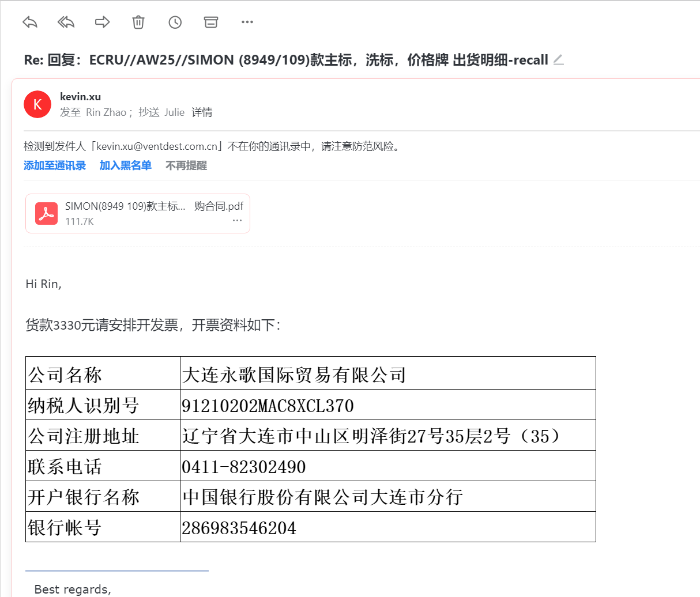Edit the subject with the pencil icon
Screen dimensions: 700x597
tap(558, 60)
